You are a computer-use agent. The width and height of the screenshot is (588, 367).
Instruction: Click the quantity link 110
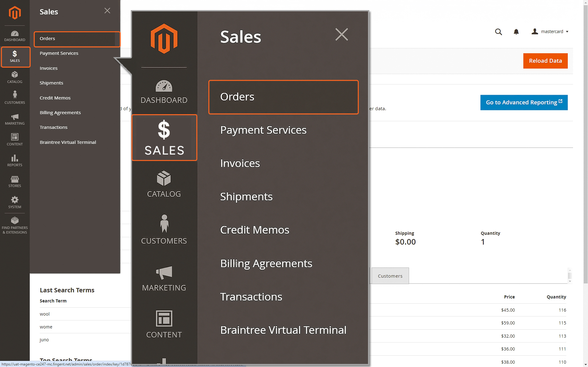[x=562, y=362]
